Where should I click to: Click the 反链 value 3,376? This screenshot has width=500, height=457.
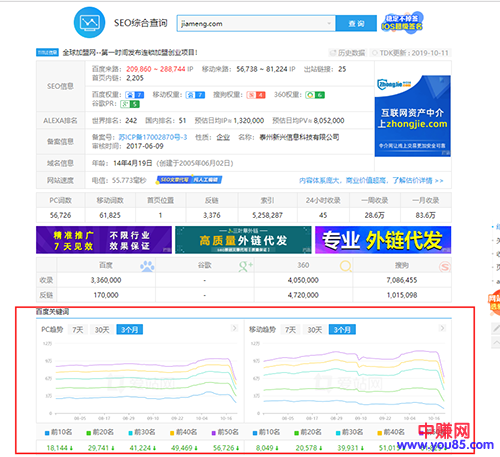(212, 215)
